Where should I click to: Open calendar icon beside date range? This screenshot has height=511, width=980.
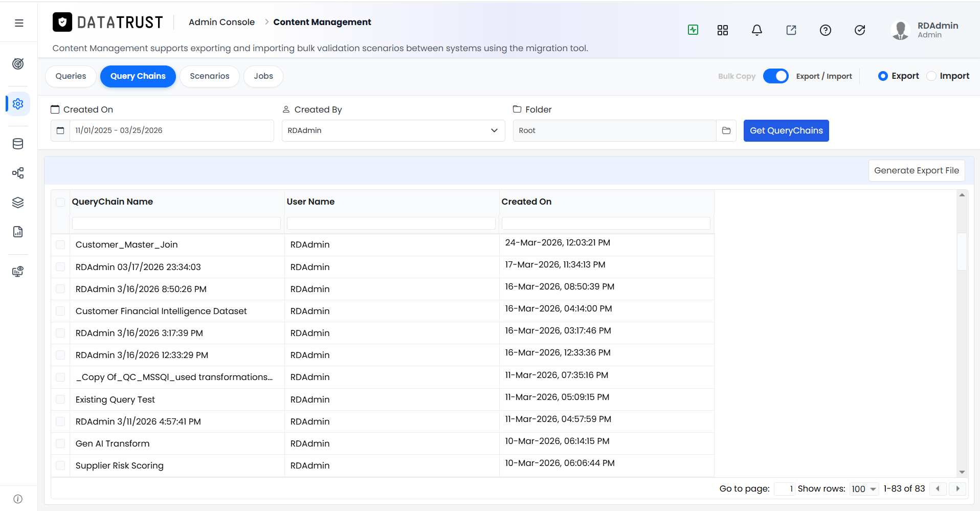click(60, 130)
